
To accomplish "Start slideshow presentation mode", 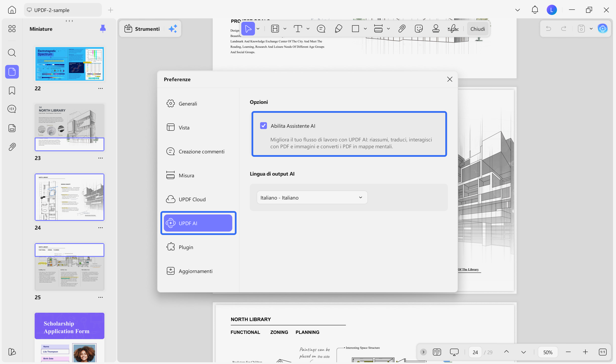I will coord(454,352).
